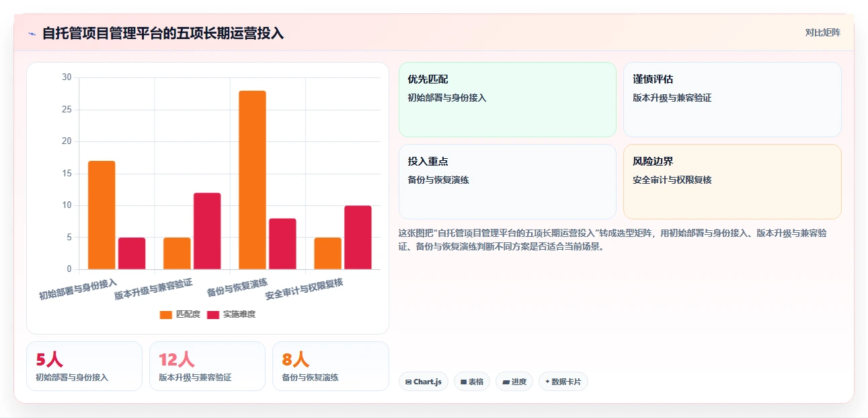Click the x-axis label 安全审计与权限复核
This screenshot has width=868, height=418.
click(304, 289)
